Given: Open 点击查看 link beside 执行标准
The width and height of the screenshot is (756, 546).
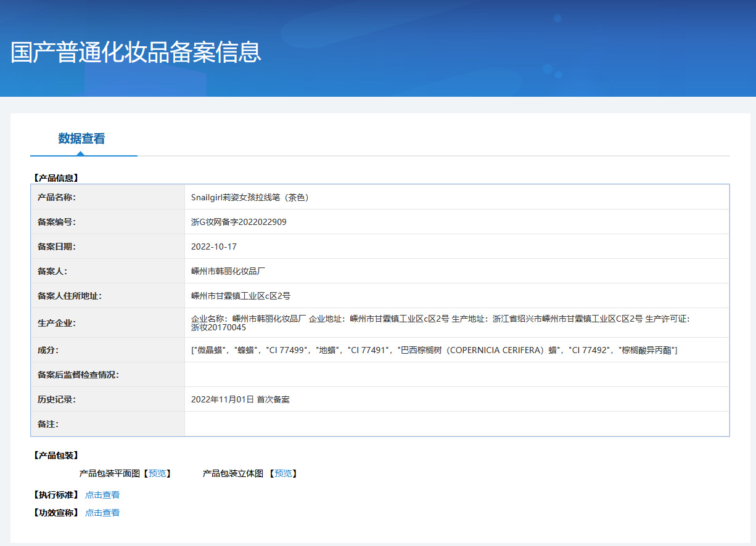Looking at the screenshot, I should 102,495.
